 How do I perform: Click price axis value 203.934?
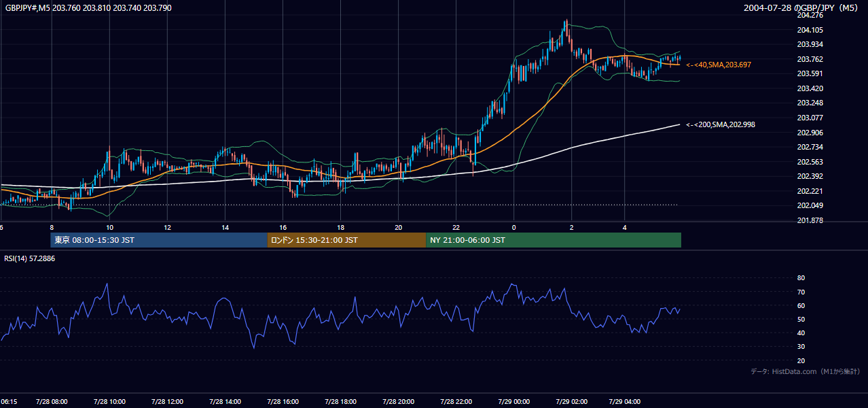(810, 44)
